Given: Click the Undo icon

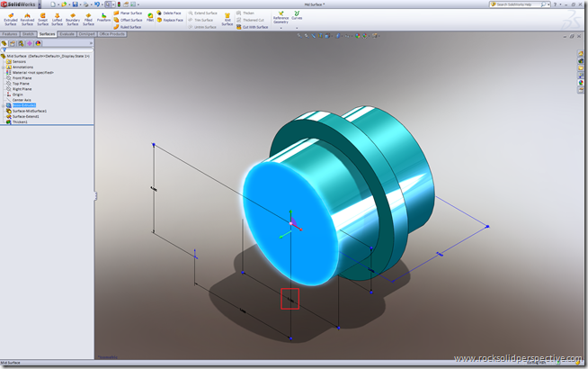Looking at the screenshot, I should (97, 4).
